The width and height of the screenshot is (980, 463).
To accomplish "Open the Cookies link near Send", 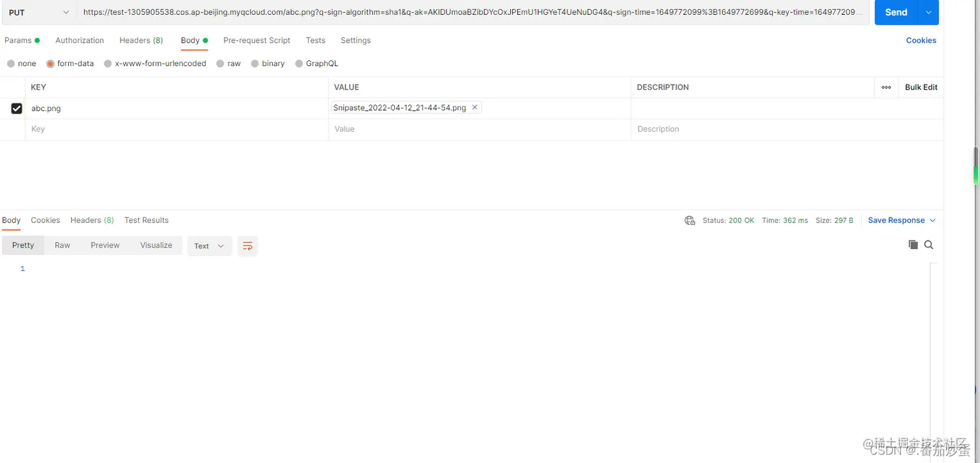I will click(x=921, y=40).
